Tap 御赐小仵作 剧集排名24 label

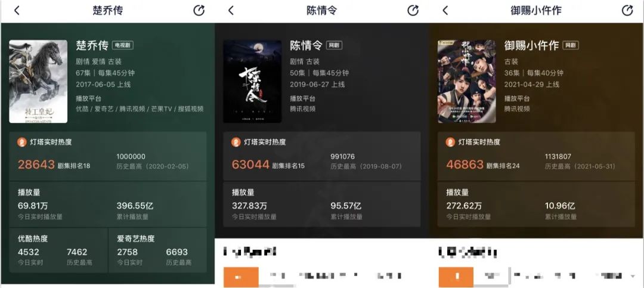pyautogui.click(x=503, y=166)
